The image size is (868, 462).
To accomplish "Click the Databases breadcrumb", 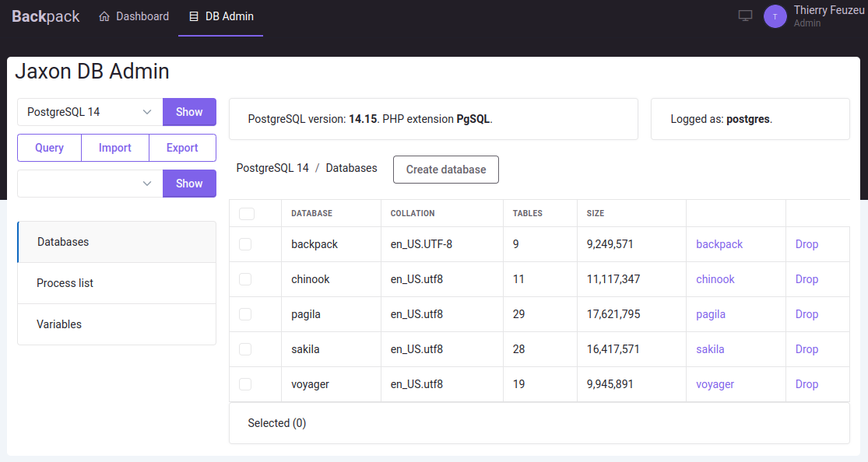I will click(x=352, y=168).
